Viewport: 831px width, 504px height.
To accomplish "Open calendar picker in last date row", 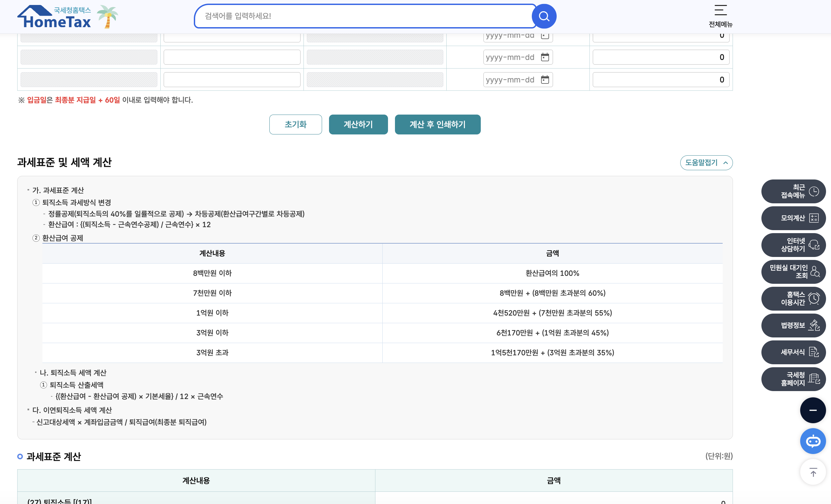I will point(545,79).
